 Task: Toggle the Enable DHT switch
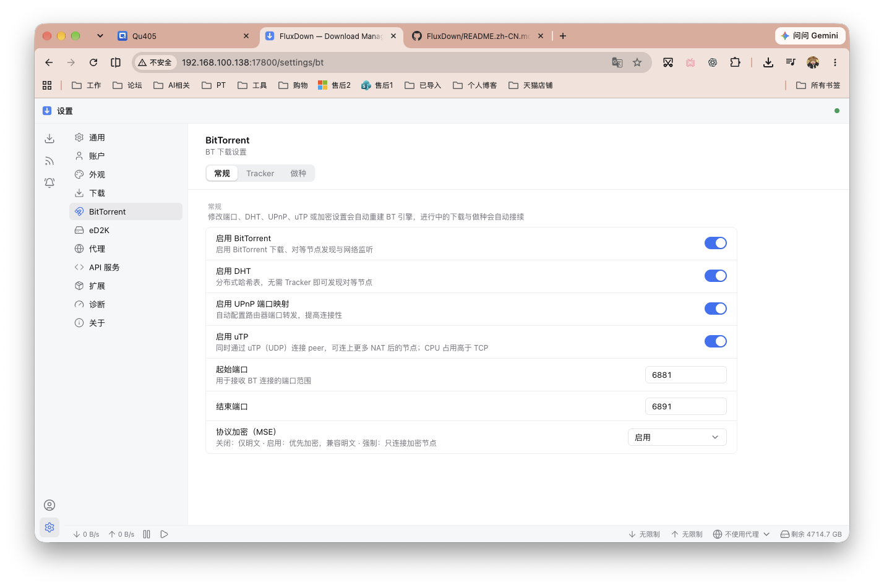[716, 276]
